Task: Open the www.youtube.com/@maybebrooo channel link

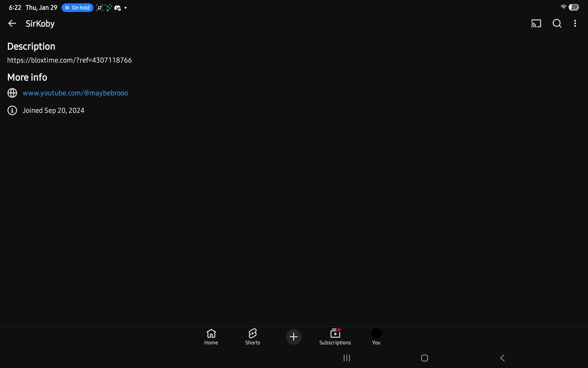Action: 75,93
